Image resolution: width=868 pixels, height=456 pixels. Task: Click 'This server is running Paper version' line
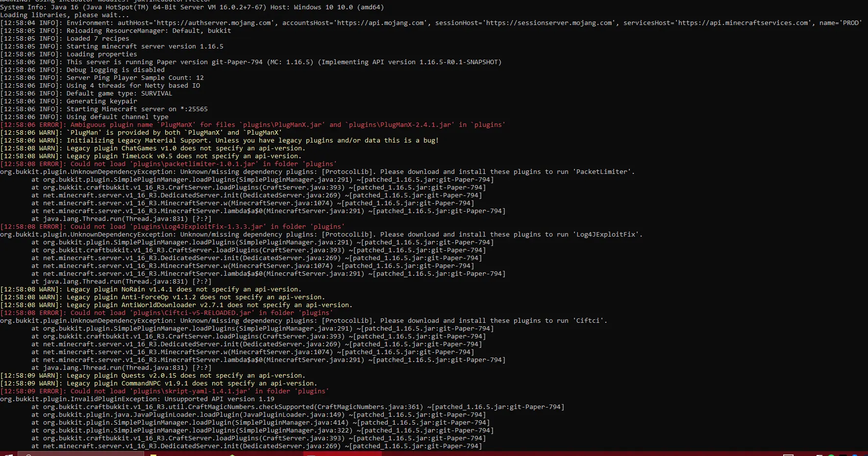[251, 62]
